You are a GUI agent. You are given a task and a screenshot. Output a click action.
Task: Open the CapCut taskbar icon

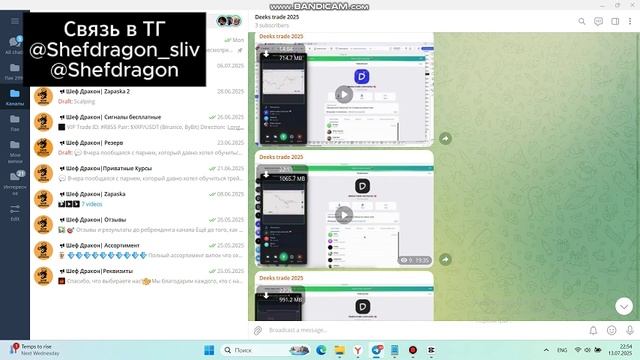click(x=431, y=350)
